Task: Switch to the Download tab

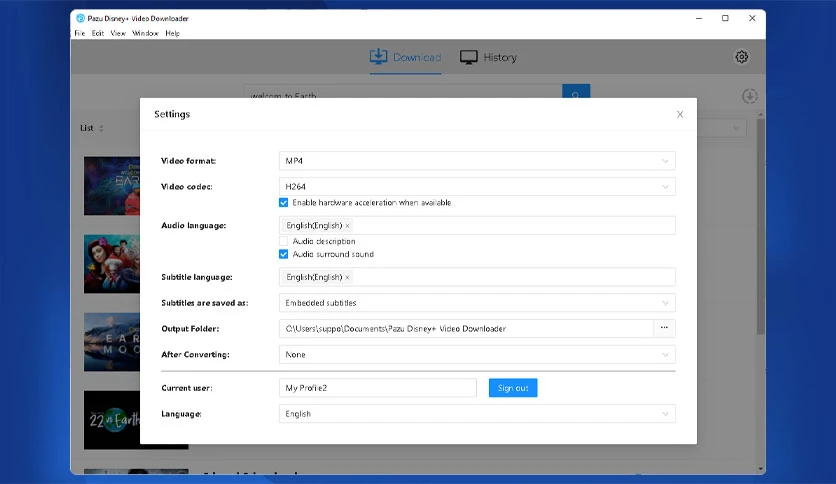Action: tap(405, 57)
